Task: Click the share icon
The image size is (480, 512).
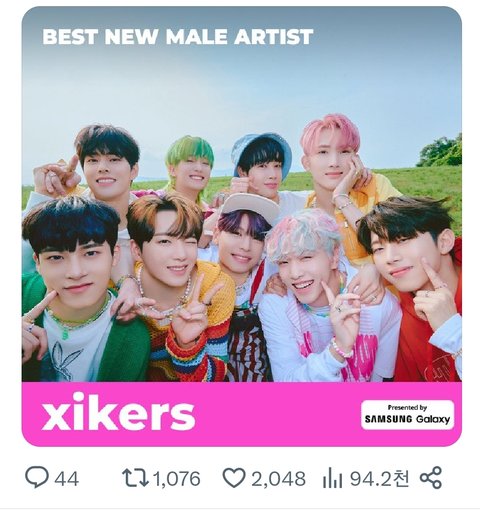Action: pos(431,478)
